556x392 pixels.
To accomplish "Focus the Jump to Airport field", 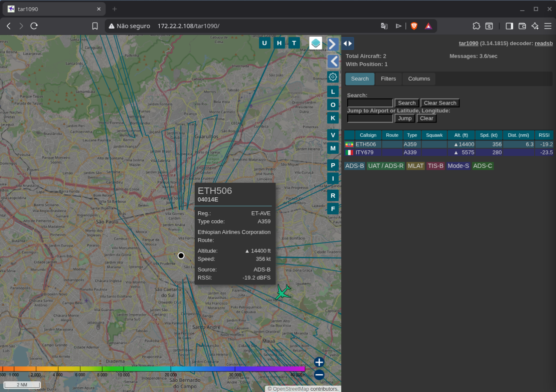I will coord(370,118).
